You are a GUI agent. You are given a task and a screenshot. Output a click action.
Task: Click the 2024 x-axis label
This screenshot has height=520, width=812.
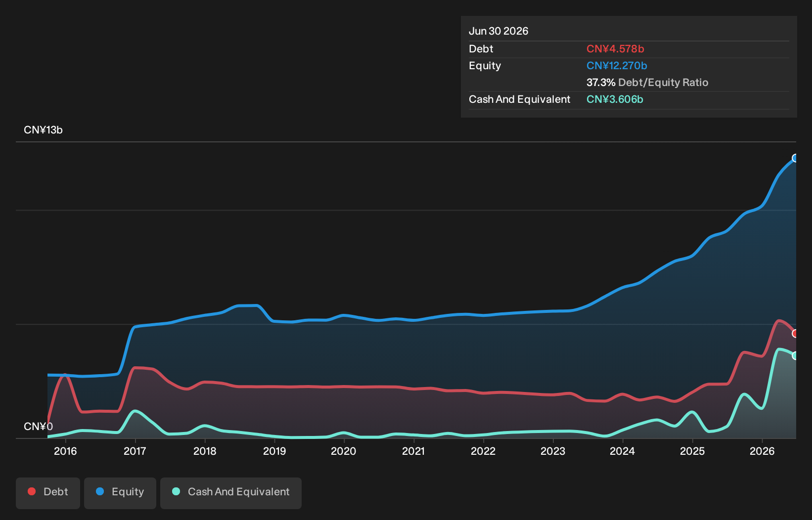(x=623, y=451)
